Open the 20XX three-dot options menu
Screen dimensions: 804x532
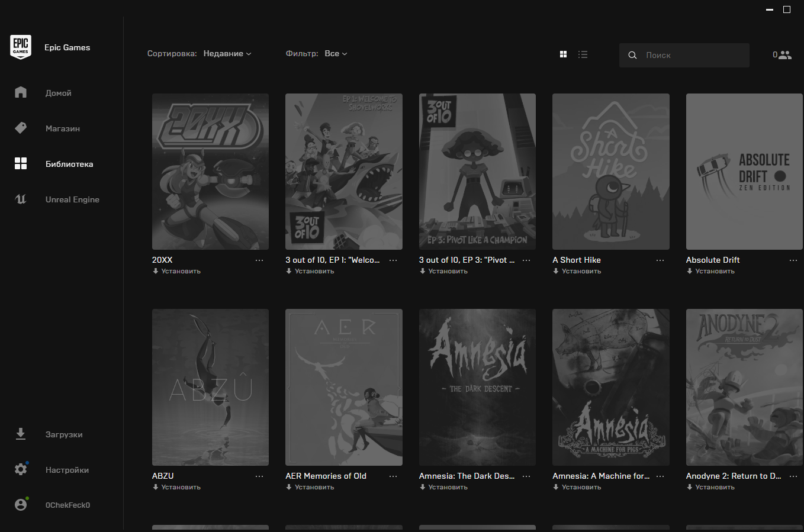(259, 260)
